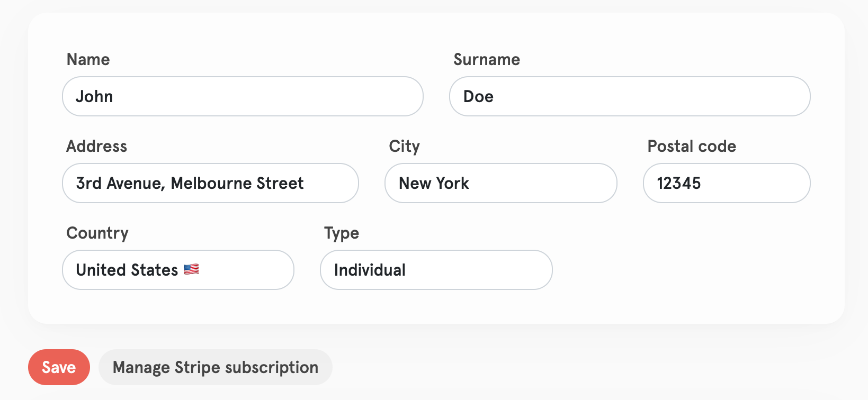Screen dimensions: 868x400
Task: Open Manage Stripe subscription
Action: 216,367
